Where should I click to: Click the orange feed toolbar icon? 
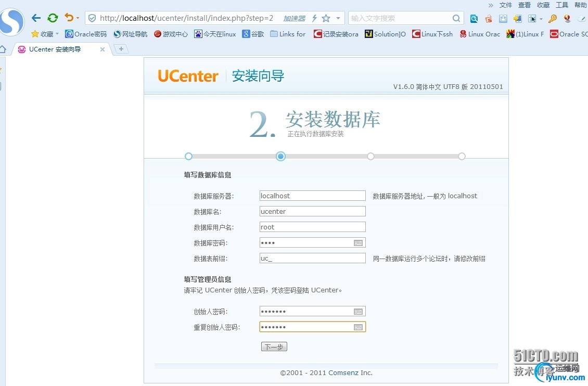coord(488,18)
